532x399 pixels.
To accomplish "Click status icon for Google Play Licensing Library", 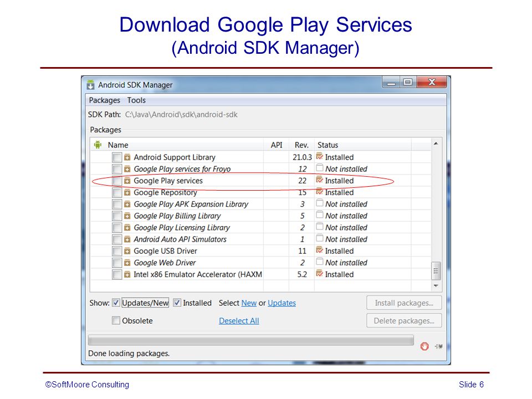I will [319, 226].
